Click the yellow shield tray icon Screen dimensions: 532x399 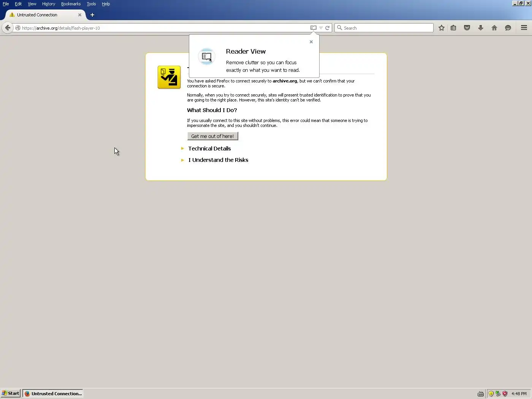click(x=491, y=394)
